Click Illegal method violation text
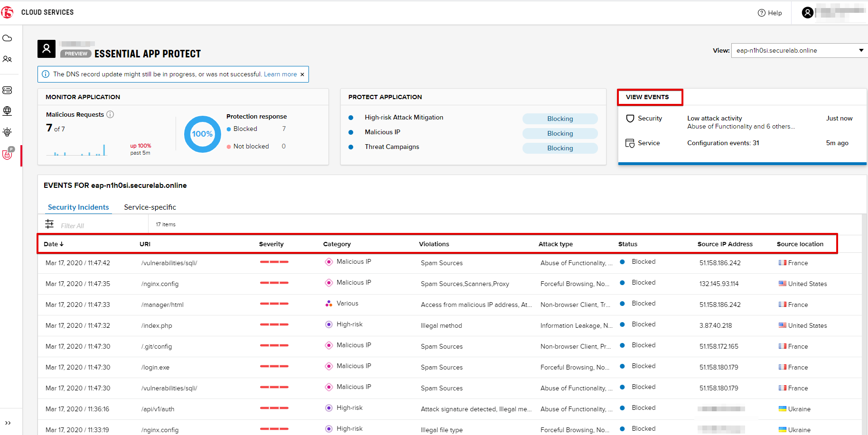Viewport: 868px width, 435px height. coord(441,325)
